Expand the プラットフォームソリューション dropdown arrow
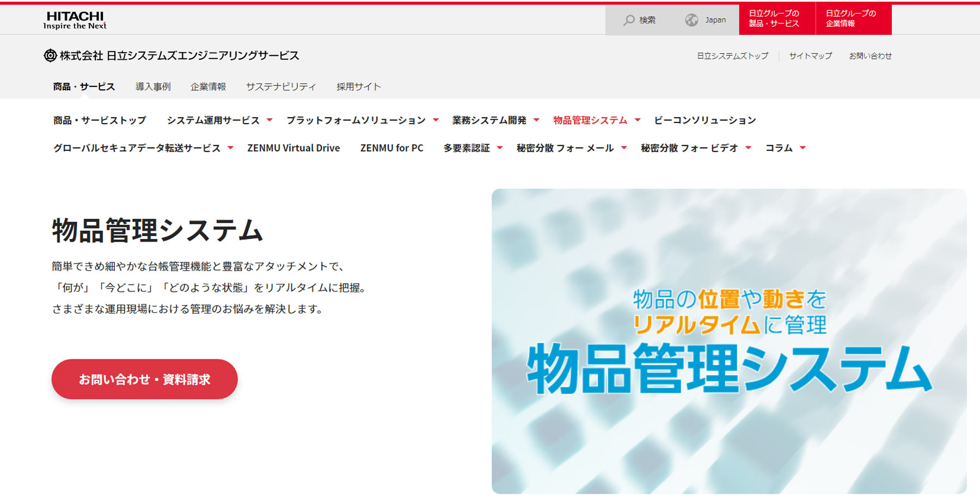 (436, 120)
